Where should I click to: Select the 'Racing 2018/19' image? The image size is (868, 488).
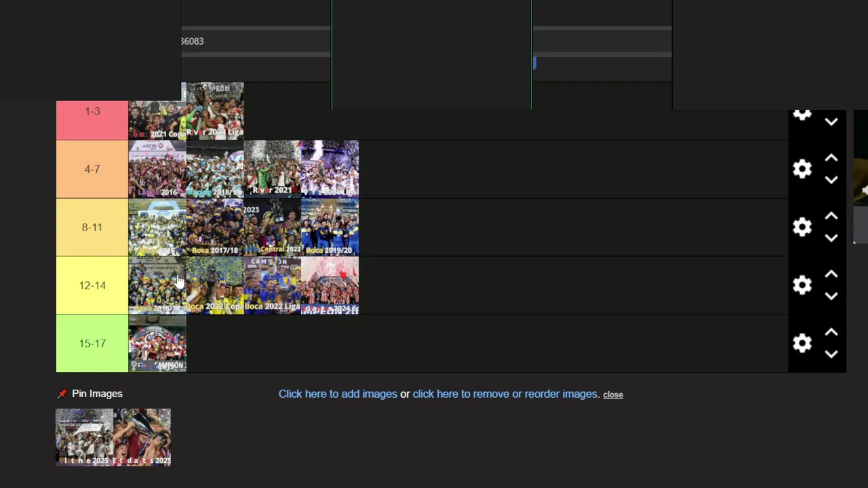click(x=215, y=169)
